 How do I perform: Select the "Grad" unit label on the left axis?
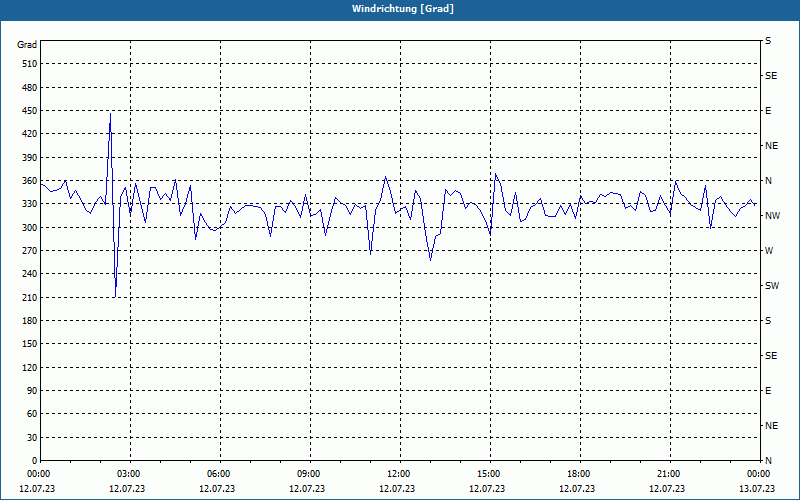pyautogui.click(x=27, y=45)
